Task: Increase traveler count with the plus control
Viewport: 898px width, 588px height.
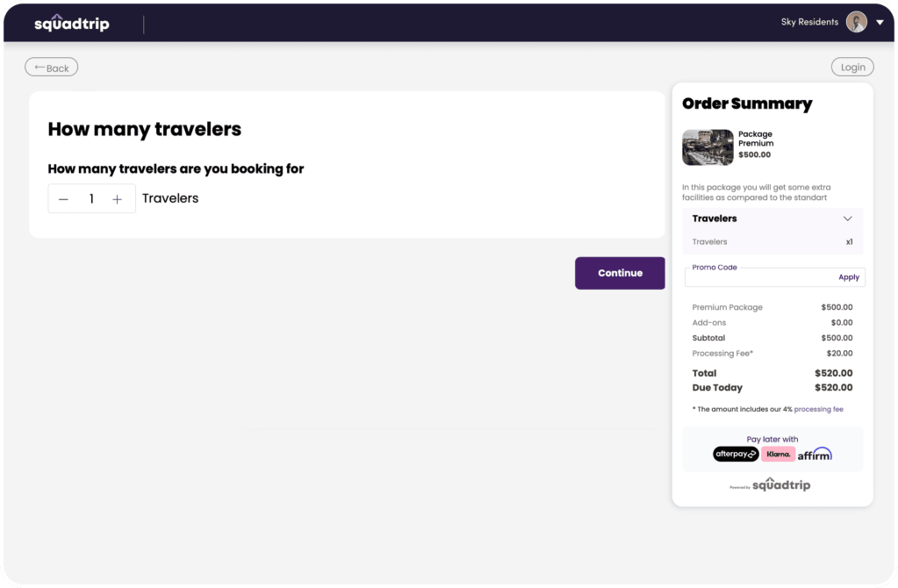Action: tap(117, 198)
